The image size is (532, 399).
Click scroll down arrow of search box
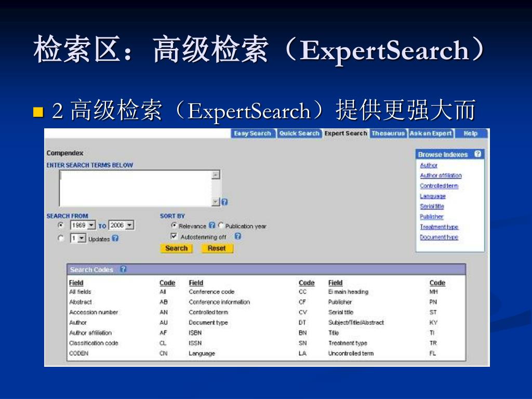[216, 202]
